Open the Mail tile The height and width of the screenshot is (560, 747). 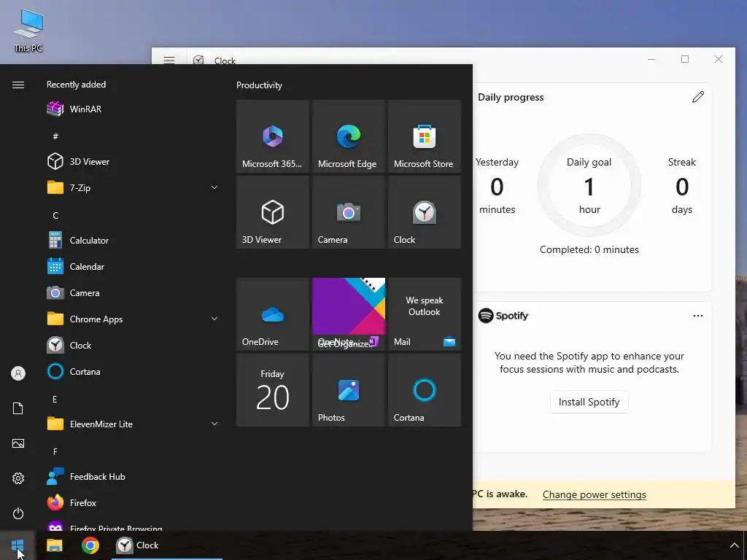click(424, 314)
